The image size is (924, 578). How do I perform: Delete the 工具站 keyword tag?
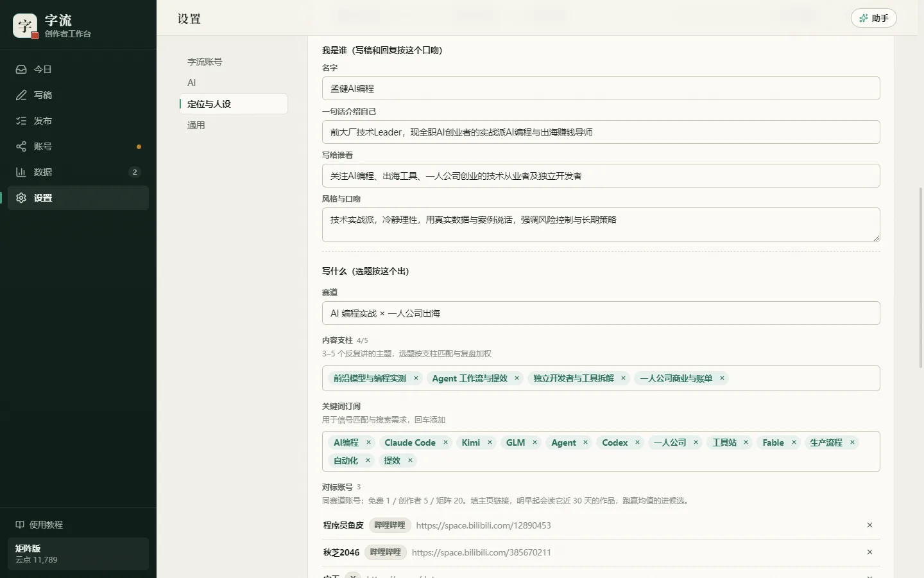click(746, 442)
